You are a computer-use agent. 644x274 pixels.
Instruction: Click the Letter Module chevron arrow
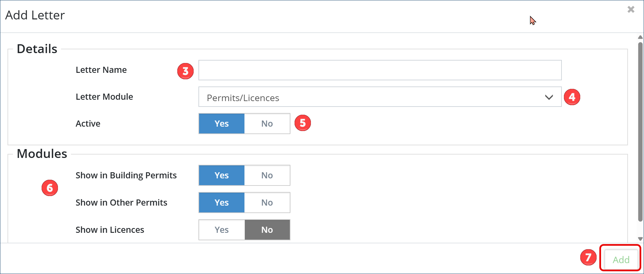[x=549, y=97]
